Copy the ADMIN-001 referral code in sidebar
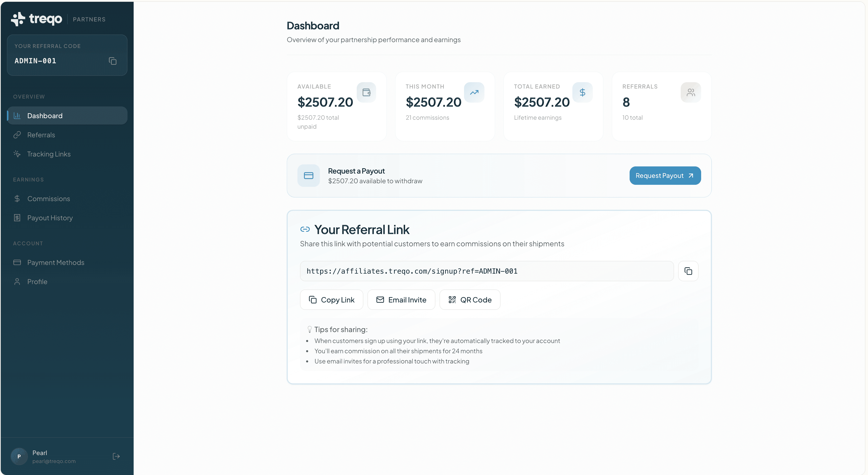868x475 pixels. (112, 61)
